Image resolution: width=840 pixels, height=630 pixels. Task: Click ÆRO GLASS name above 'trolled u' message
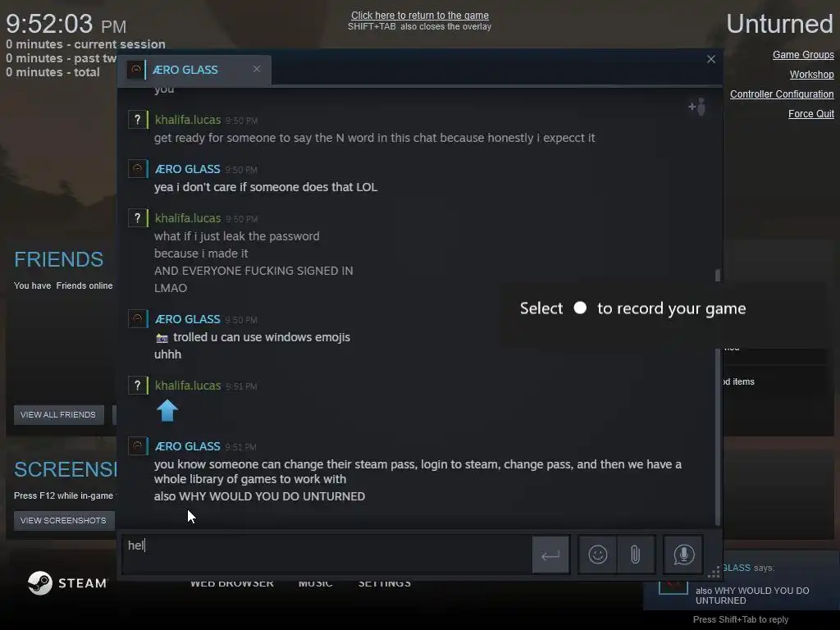pos(188,319)
